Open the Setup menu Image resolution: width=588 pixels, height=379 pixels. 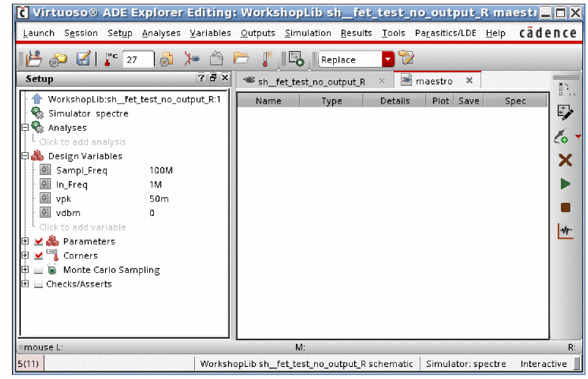pyautogui.click(x=120, y=33)
